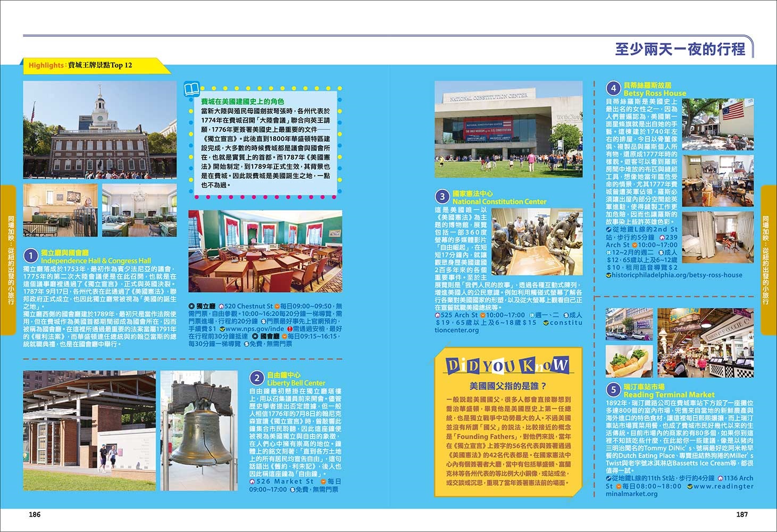The height and width of the screenshot is (532, 777).
Task: Click number 1 badge for Independence Hall
Action: pyautogui.click(x=31, y=256)
